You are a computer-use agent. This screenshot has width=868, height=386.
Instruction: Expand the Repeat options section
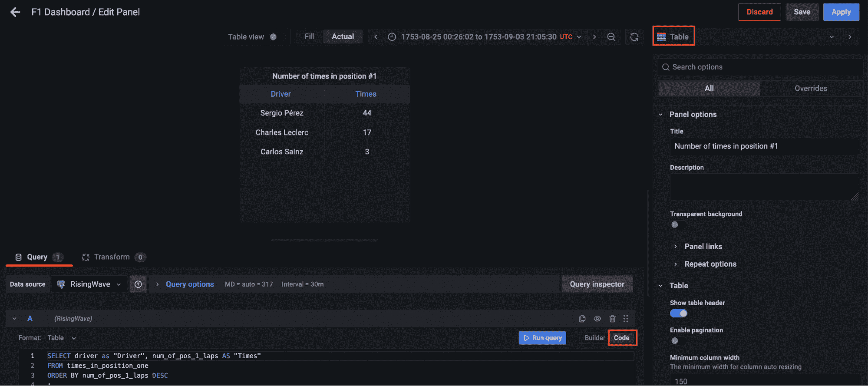click(x=710, y=264)
